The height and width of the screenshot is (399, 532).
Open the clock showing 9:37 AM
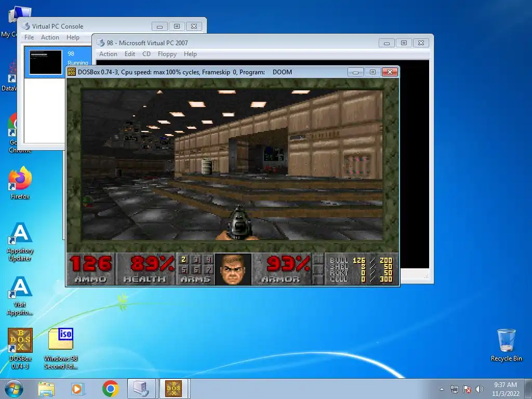pos(505,389)
